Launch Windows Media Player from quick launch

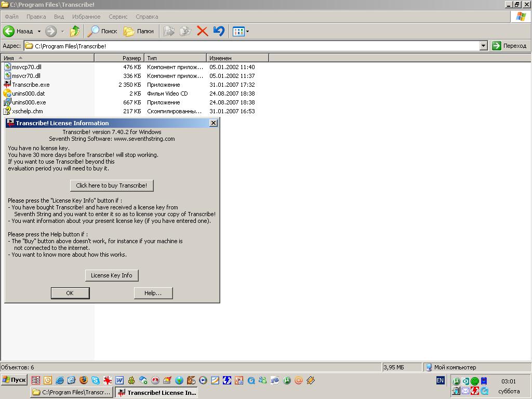coord(203,380)
